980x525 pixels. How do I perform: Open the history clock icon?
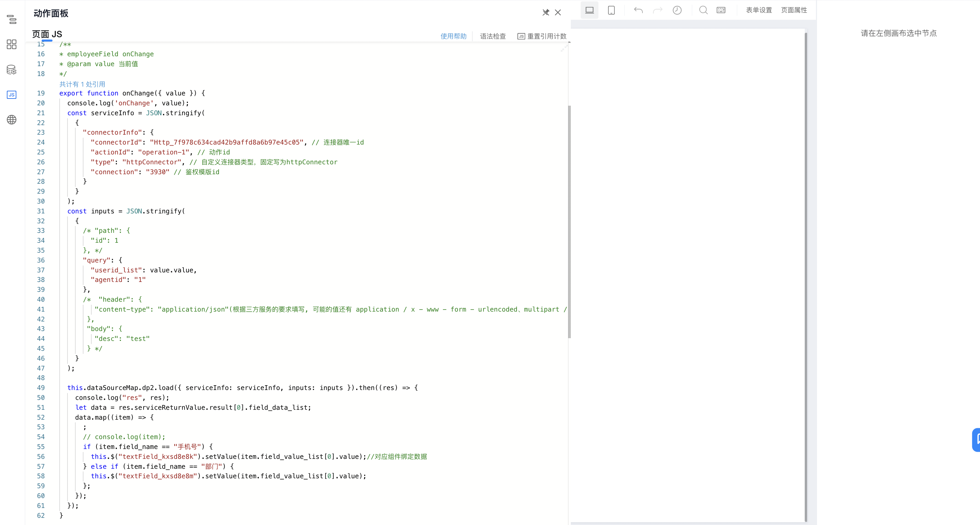tap(677, 10)
